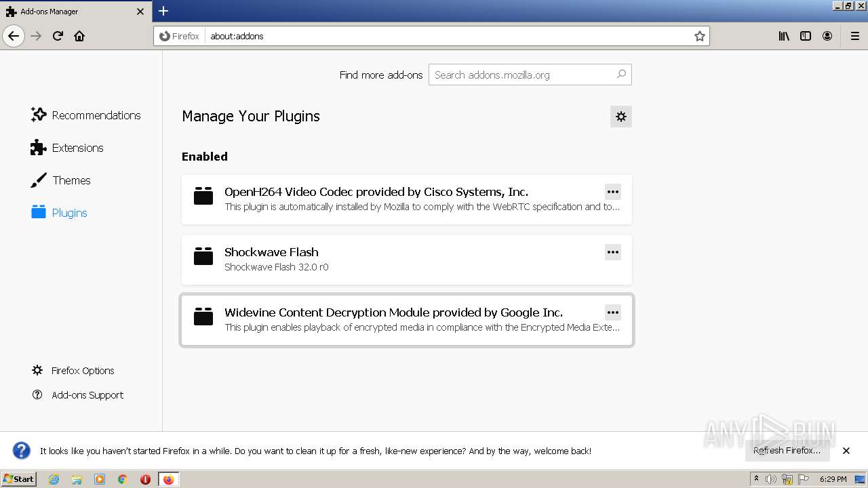The width and height of the screenshot is (868, 488).
Task: Launch Internet Explorer from taskbar
Action: click(54, 479)
